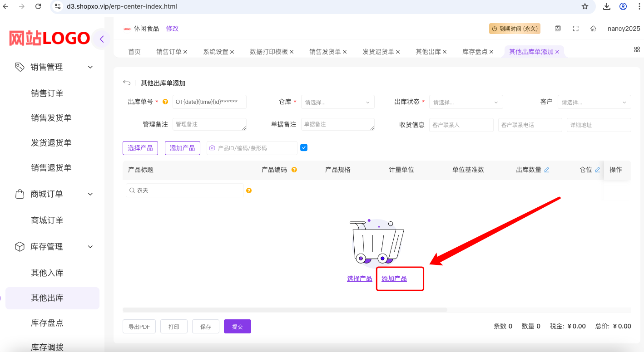
Task: Click the 修改 link beside 休闲食品
Action: [172, 29]
